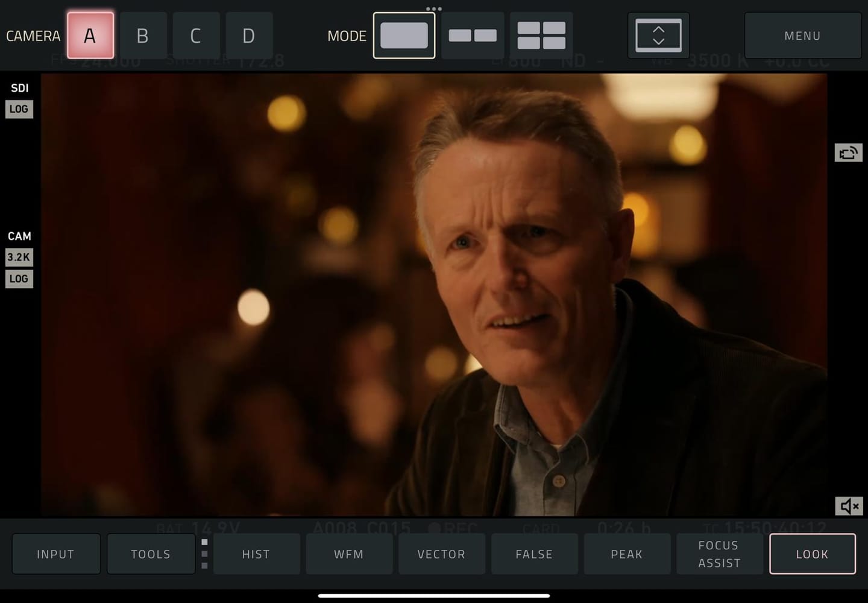Enable the WFM waveform monitor
868x603 pixels.
[349, 554]
